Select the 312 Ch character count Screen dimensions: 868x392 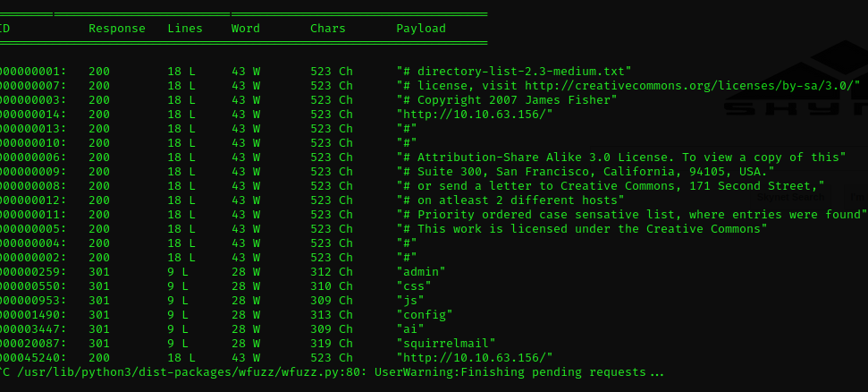(332, 271)
